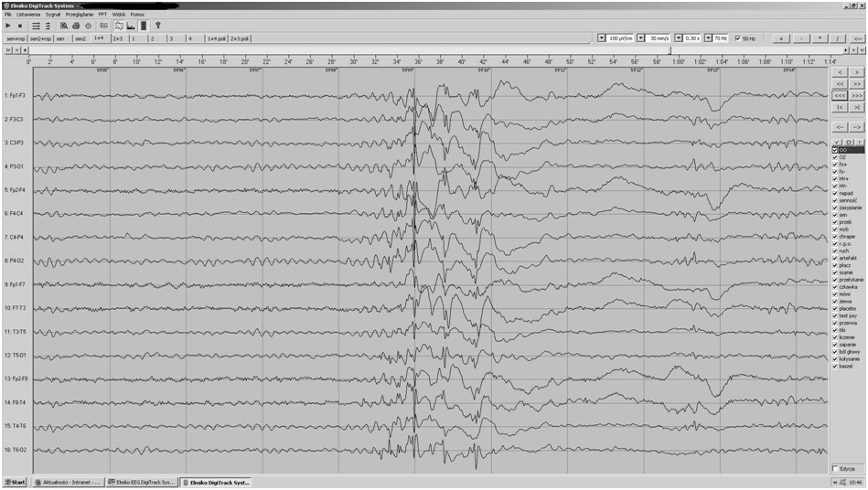Image resolution: width=868 pixels, height=490 pixels.
Task: Open the 70 Hz filter dropdown
Action: (708, 38)
